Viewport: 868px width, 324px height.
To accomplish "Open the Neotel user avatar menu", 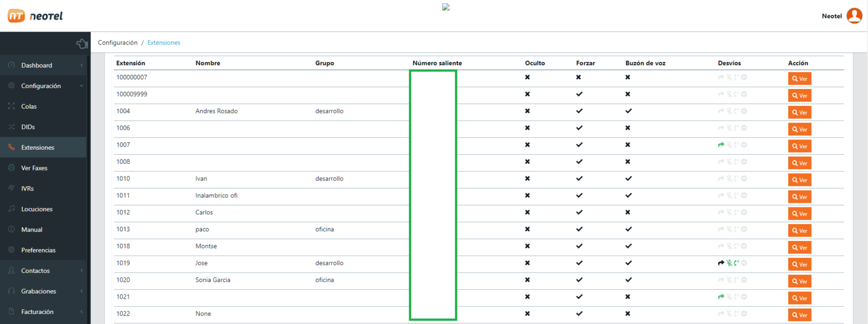I will pos(854,16).
